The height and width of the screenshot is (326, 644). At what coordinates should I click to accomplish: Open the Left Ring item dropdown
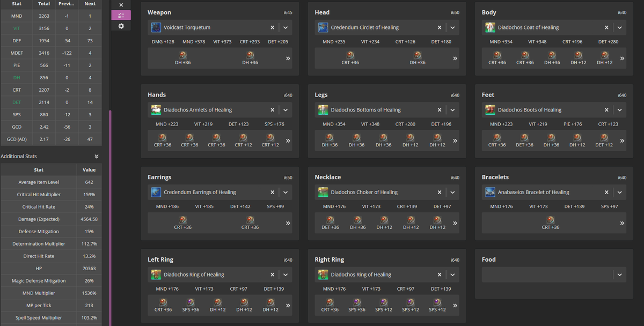pyautogui.click(x=286, y=275)
